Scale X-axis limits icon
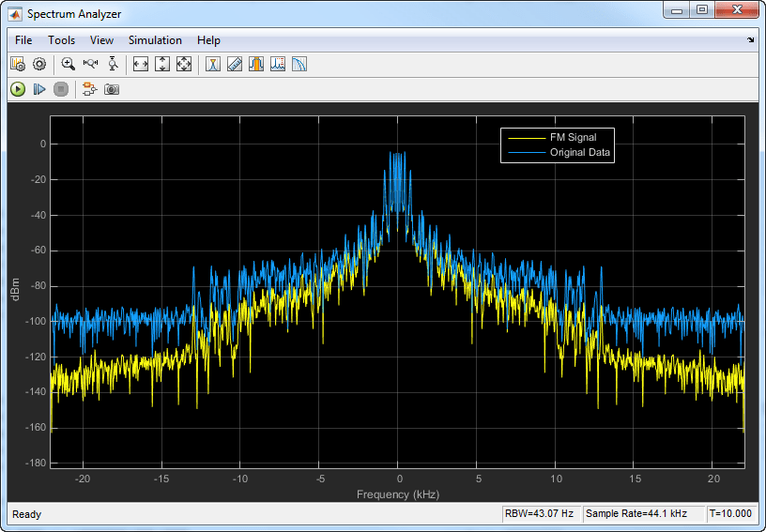This screenshot has height=532, width=766. click(141, 65)
